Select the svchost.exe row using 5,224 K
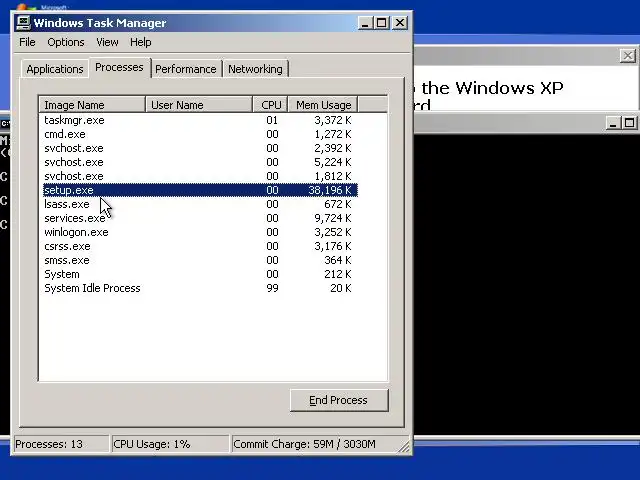 click(x=200, y=162)
